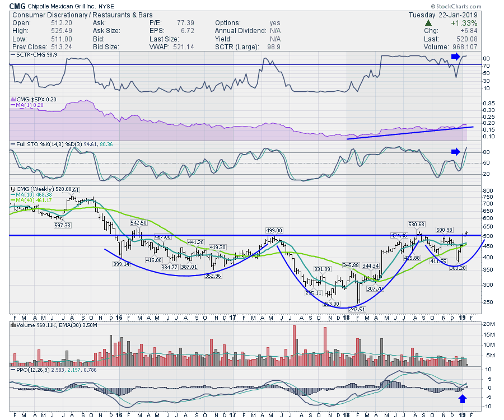The height and width of the screenshot is (420, 504).
Task: Click the 383.20 low price label
Action: click(458, 268)
